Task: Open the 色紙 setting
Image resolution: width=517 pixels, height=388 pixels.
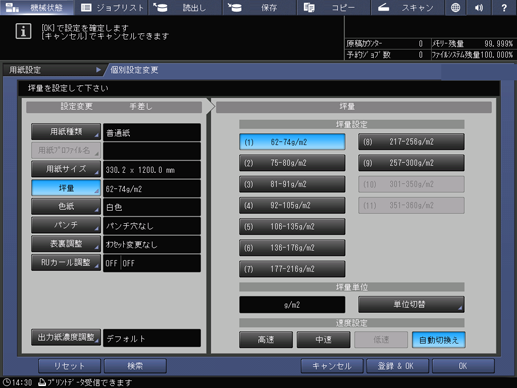Action: [66, 207]
